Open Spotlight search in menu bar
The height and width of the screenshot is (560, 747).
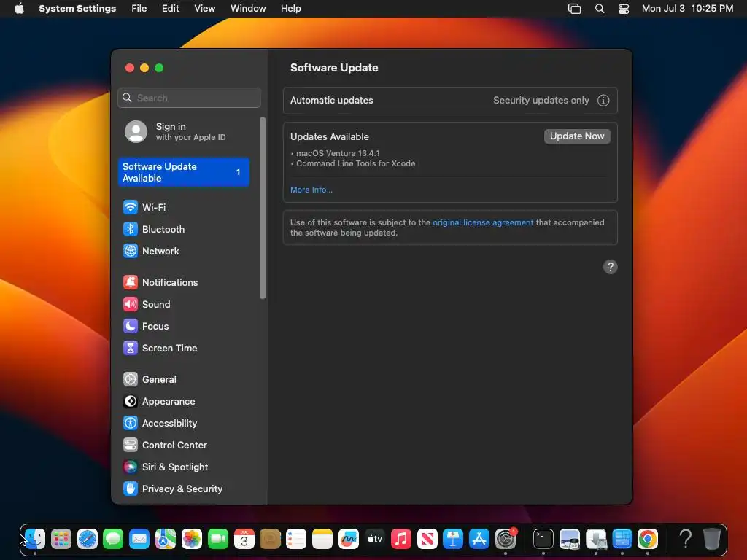(x=600, y=9)
